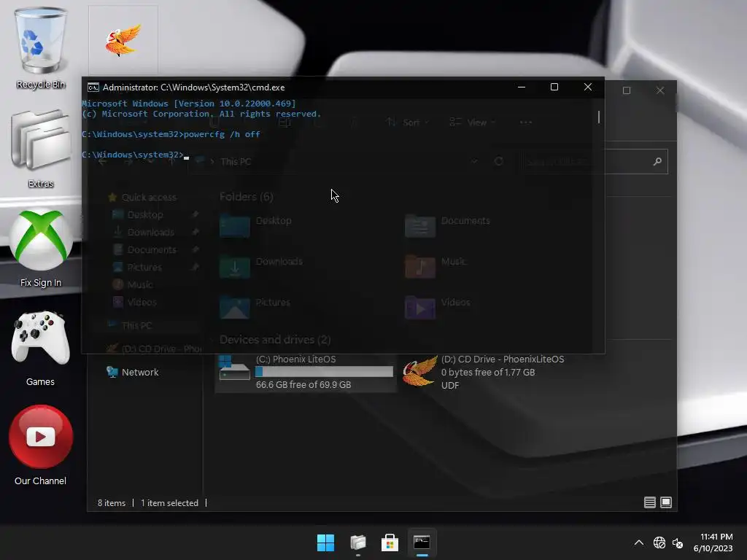Select Desktop in the Explorer sidebar

pos(145,215)
